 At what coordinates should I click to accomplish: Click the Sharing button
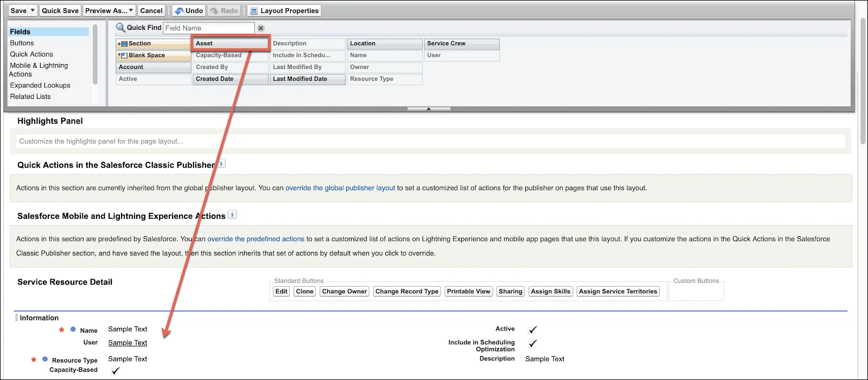[510, 292]
